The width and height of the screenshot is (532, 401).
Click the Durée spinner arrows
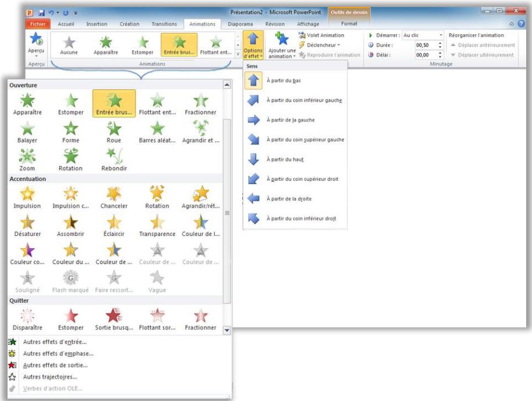tap(440, 45)
